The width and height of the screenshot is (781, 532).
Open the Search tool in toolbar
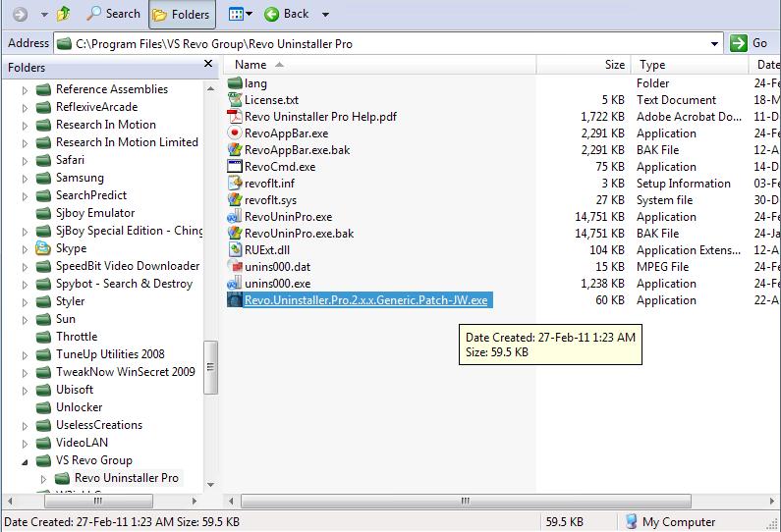(114, 14)
